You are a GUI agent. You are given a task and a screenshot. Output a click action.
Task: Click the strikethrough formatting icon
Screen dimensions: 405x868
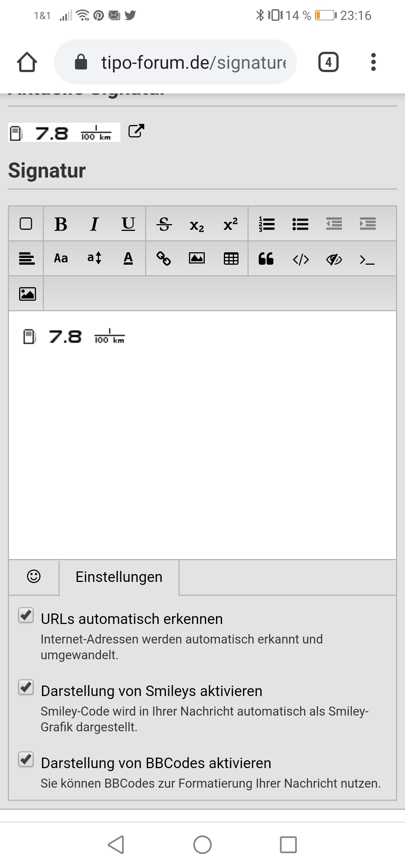coord(164,224)
